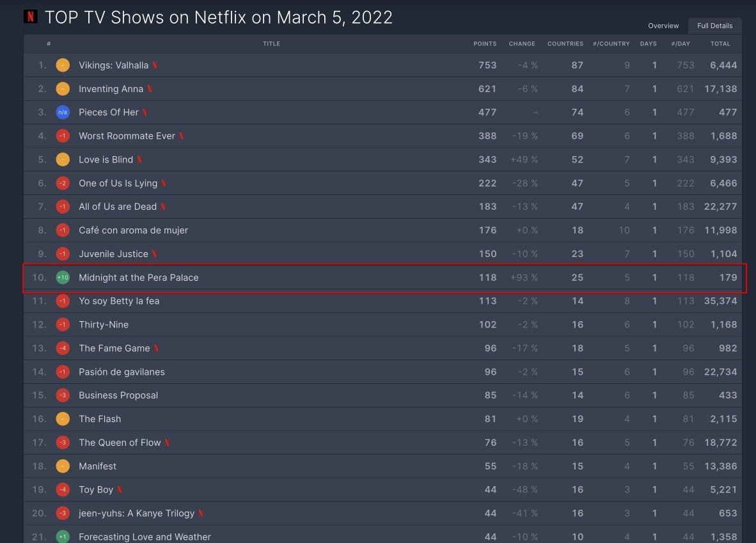This screenshot has height=543, width=756.
Task: Click the Netflix N icon beside Toy Boy
Action: (x=120, y=490)
